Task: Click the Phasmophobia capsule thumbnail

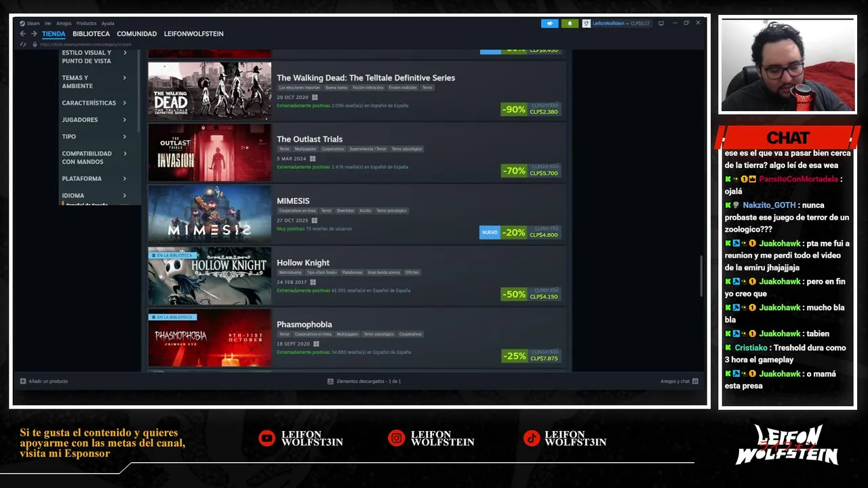Action: [210, 338]
